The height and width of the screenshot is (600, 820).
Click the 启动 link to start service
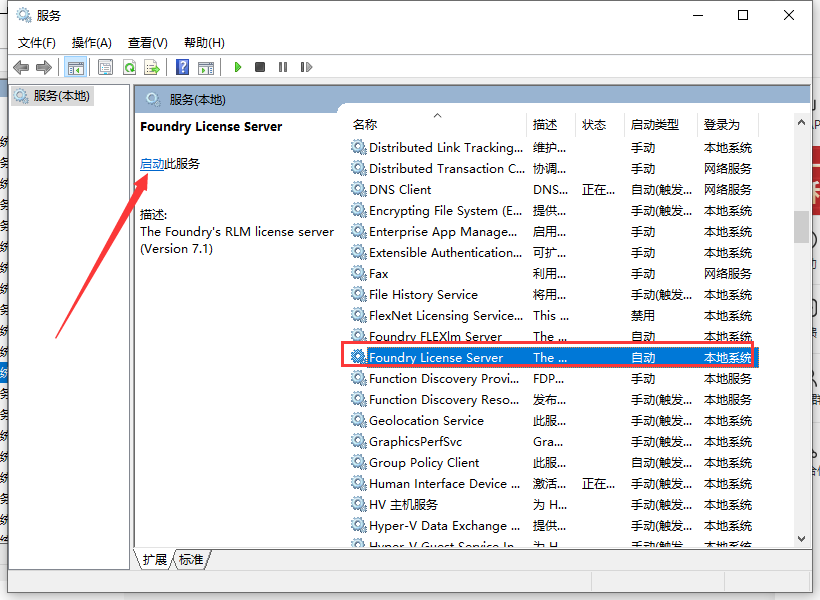pyautogui.click(x=152, y=164)
